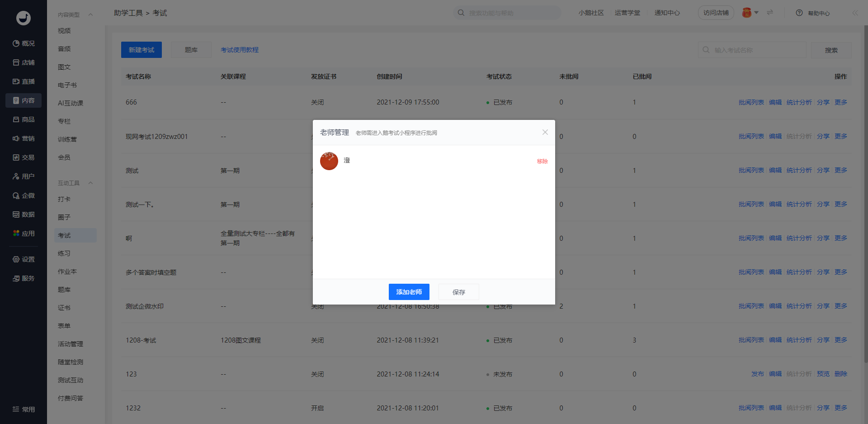This screenshot has width=868, height=424.
Task: Collapse the 互动工具 section
Action: pyautogui.click(x=90, y=183)
